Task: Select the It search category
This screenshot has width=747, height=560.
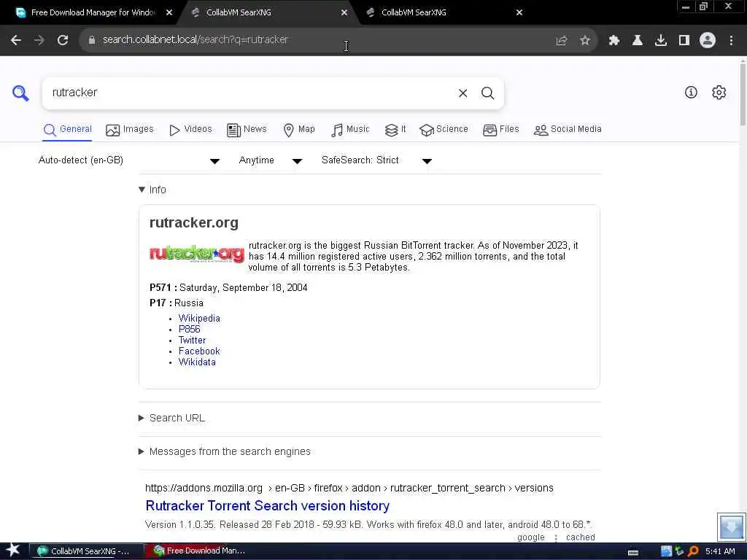Action: tap(395, 130)
